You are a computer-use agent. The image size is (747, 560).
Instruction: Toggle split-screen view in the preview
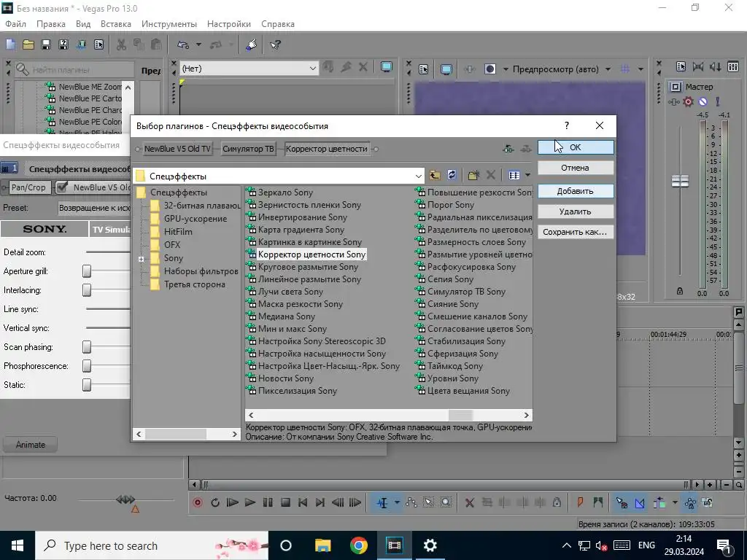(x=489, y=69)
